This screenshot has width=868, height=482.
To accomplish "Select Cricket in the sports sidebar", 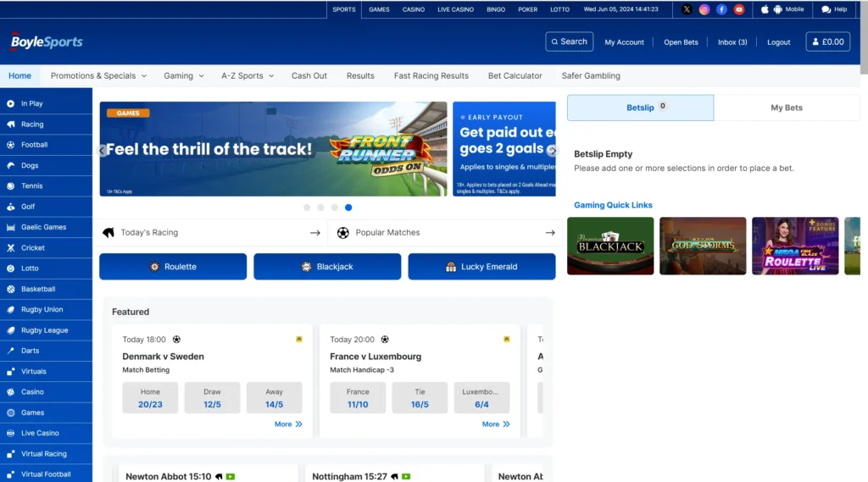I will click(x=46, y=248).
